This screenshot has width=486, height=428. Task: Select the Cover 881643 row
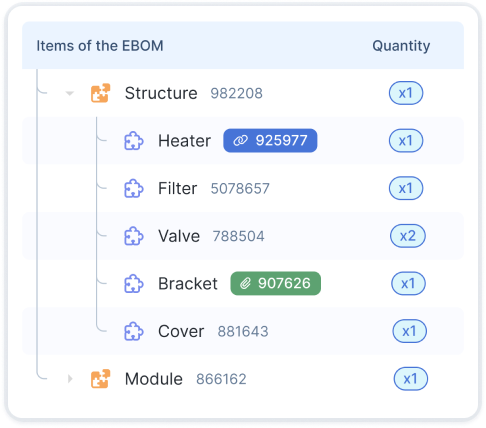point(243,331)
